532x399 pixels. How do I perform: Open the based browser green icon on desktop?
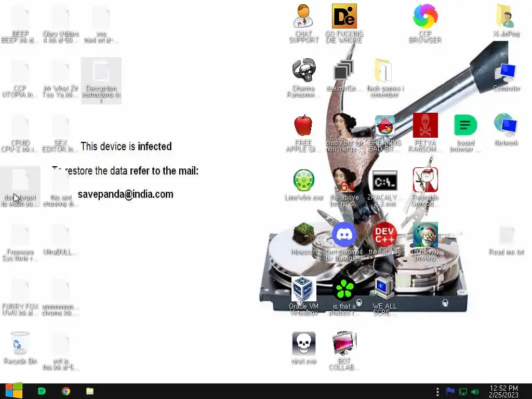465,133
